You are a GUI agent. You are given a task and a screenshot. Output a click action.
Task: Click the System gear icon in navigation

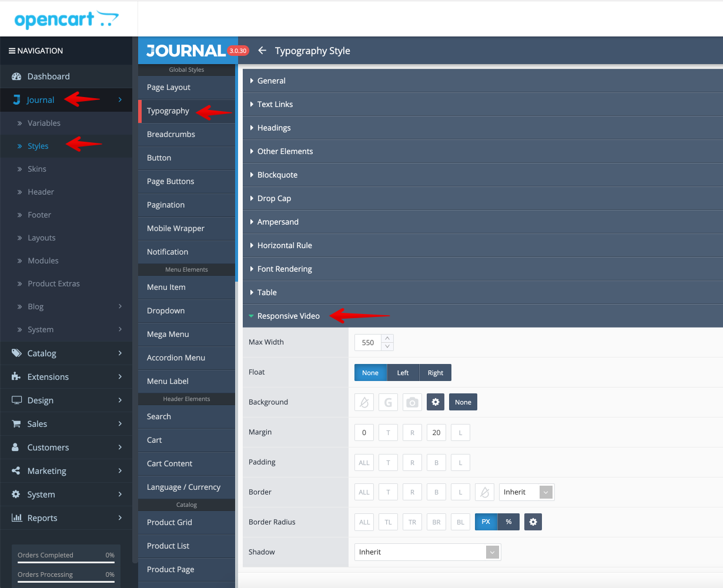pos(16,495)
